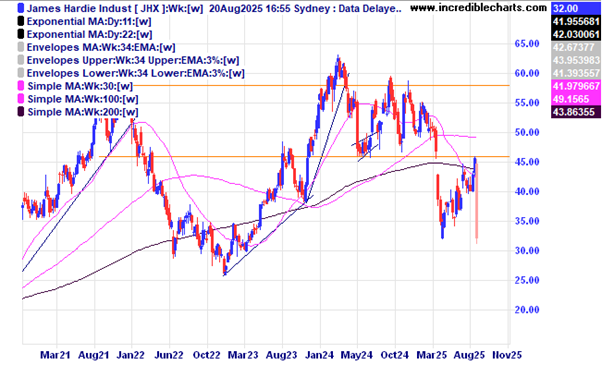602x365 pixels.
Task: Click the Oct24 date axis label
Action: [x=395, y=355]
